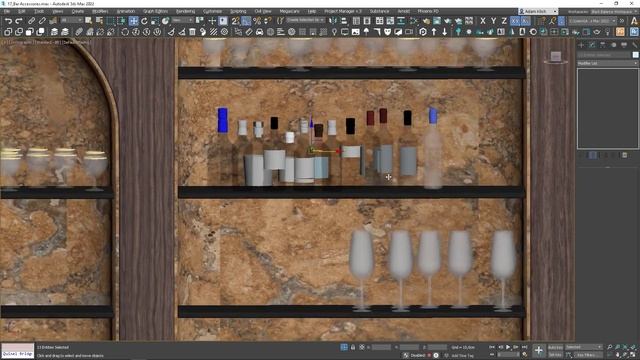This screenshot has width=640, height=360.
Task: Activate the Select and Move tool
Action: [x=133, y=21]
